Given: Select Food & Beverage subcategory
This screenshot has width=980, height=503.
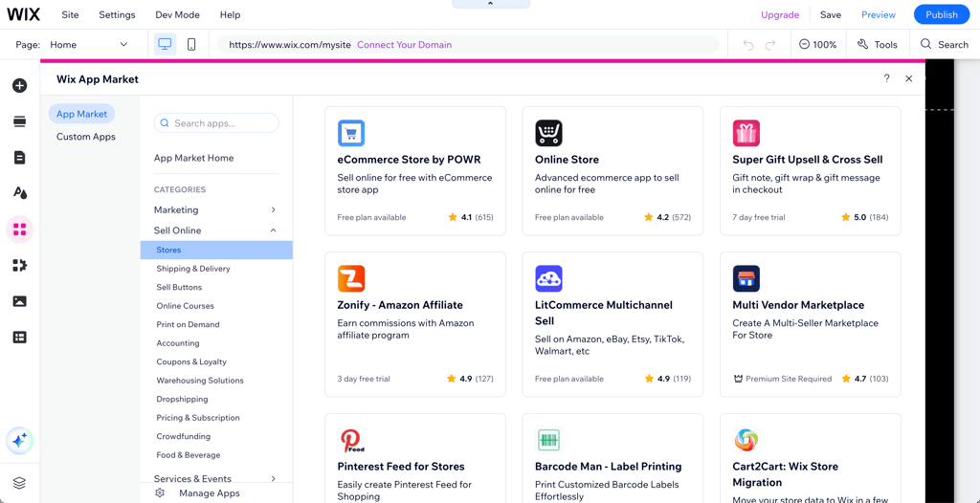Looking at the screenshot, I should tap(189, 455).
